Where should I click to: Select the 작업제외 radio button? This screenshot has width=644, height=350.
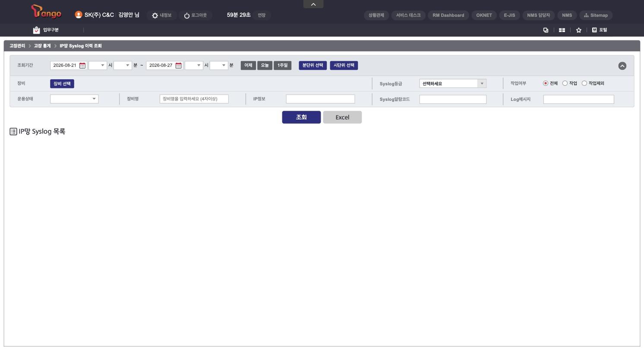584,83
